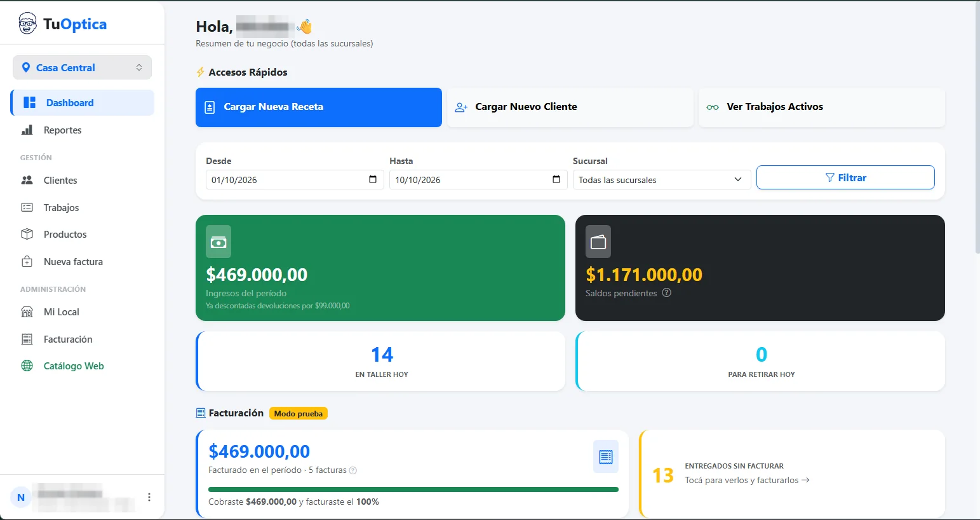This screenshot has height=520, width=980.
Task: Click Cargar Nueva Receta button
Action: 319,107
